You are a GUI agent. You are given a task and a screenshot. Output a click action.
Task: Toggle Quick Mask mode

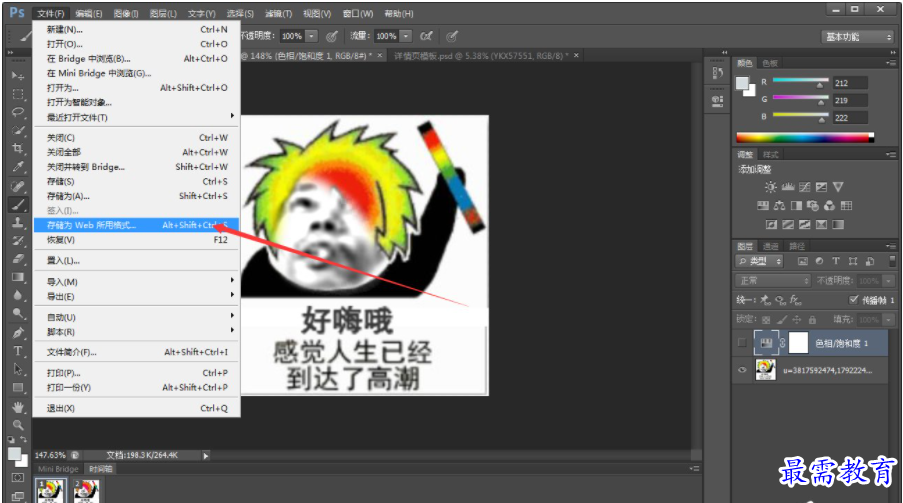tap(18, 478)
